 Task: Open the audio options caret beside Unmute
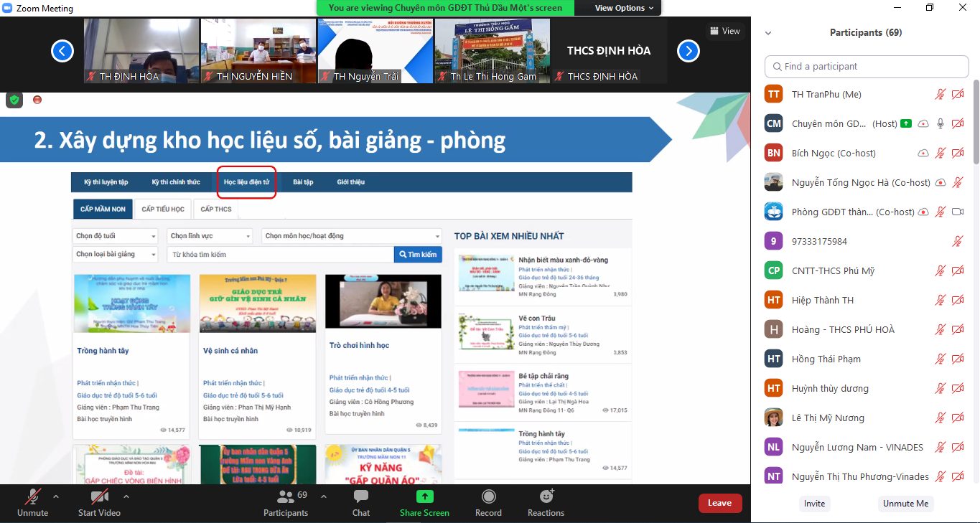click(56, 496)
